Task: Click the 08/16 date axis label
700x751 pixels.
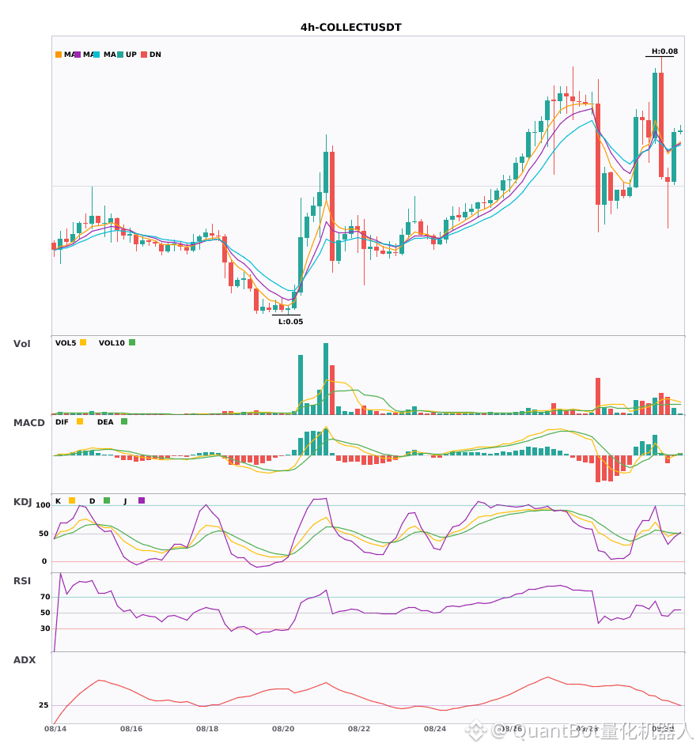Action: pos(131,729)
